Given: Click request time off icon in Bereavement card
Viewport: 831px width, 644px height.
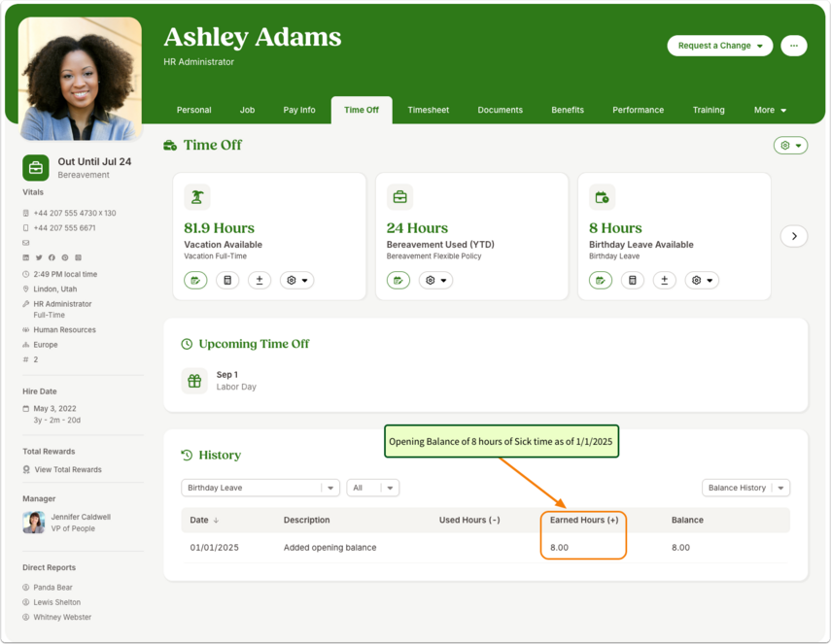Looking at the screenshot, I should pos(398,280).
